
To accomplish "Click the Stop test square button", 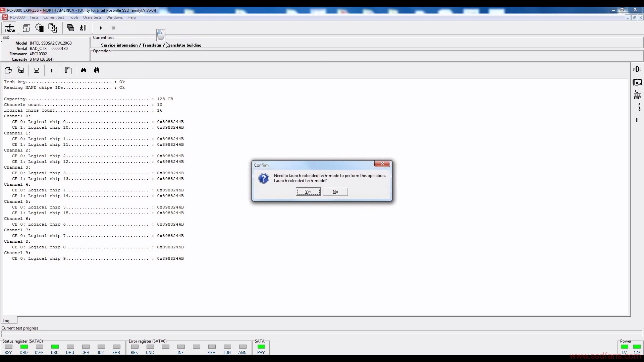I will pos(114,28).
